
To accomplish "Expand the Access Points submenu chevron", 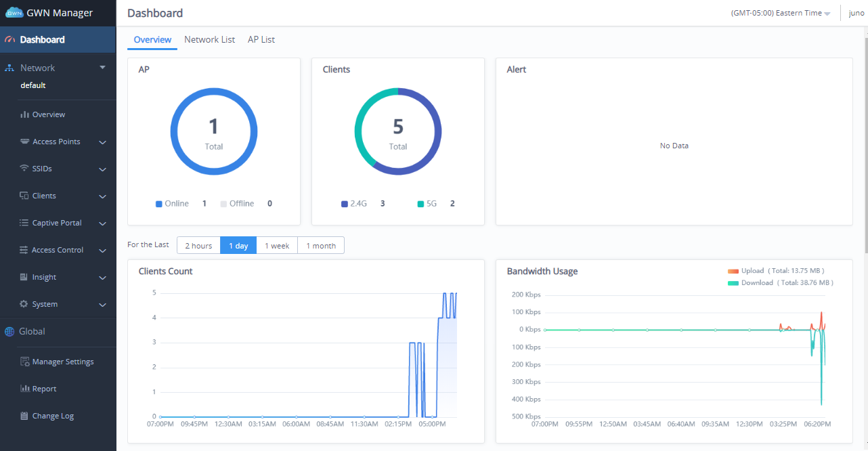I will coord(103,142).
